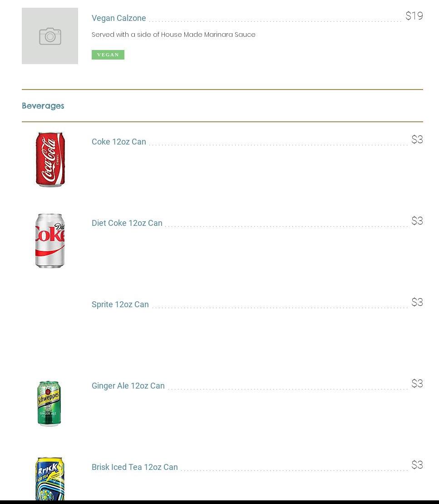Click the price of Coke 12oz Can
Image resolution: width=439 pixels, height=504 pixels.
click(417, 140)
